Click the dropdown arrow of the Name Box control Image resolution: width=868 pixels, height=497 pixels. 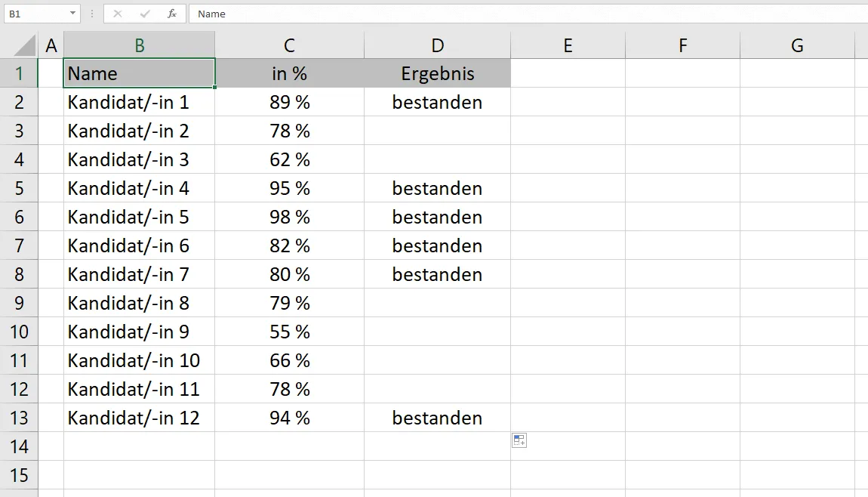74,14
